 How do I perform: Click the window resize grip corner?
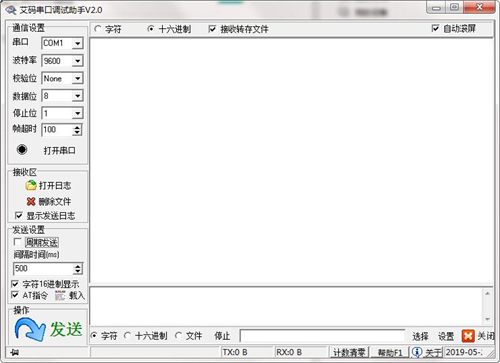[x=490, y=353]
